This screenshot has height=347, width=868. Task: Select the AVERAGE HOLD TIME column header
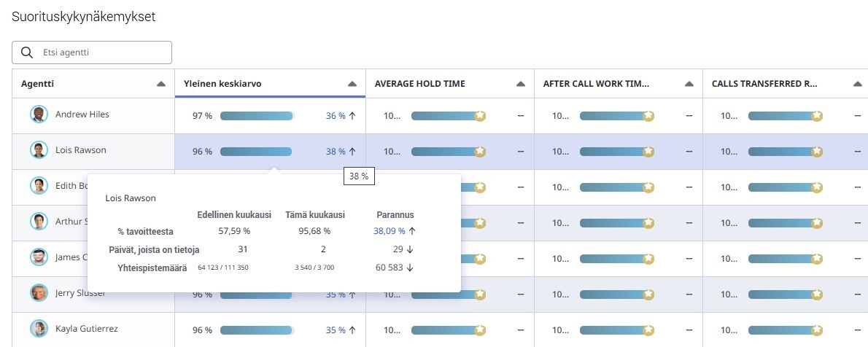[x=420, y=84]
